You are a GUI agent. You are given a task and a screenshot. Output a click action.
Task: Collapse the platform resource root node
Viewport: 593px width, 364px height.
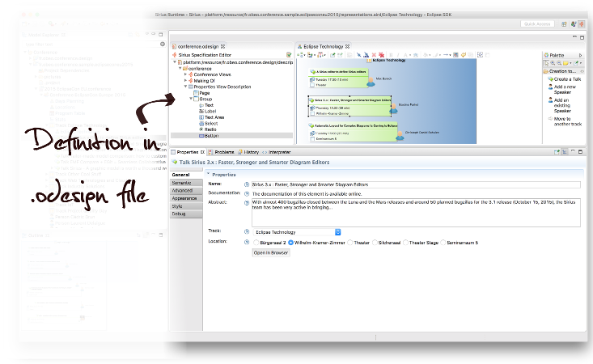(x=175, y=62)
